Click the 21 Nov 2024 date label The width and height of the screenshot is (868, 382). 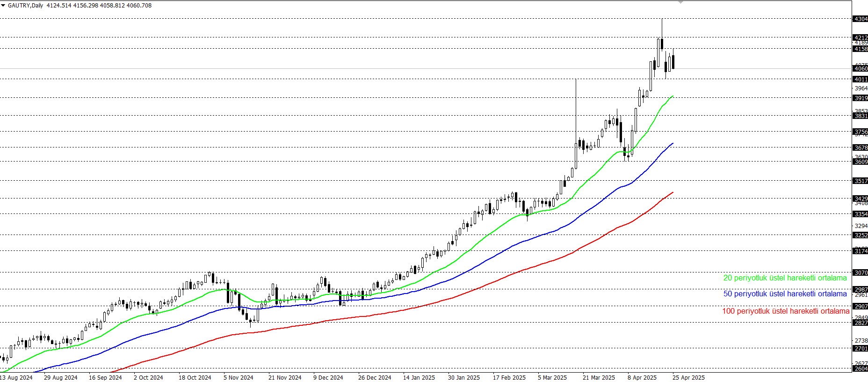coord(285,377)
